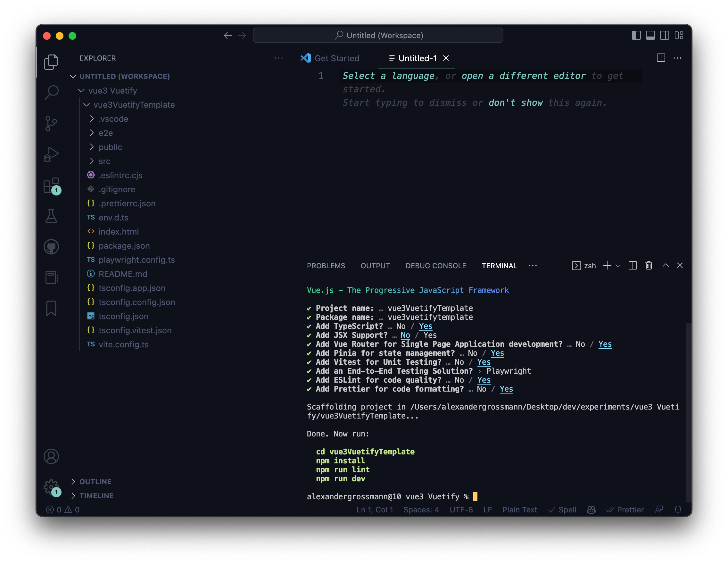Screen dimensions: 728x564
Task: Open the Extensions view
Action: point(51,186)
